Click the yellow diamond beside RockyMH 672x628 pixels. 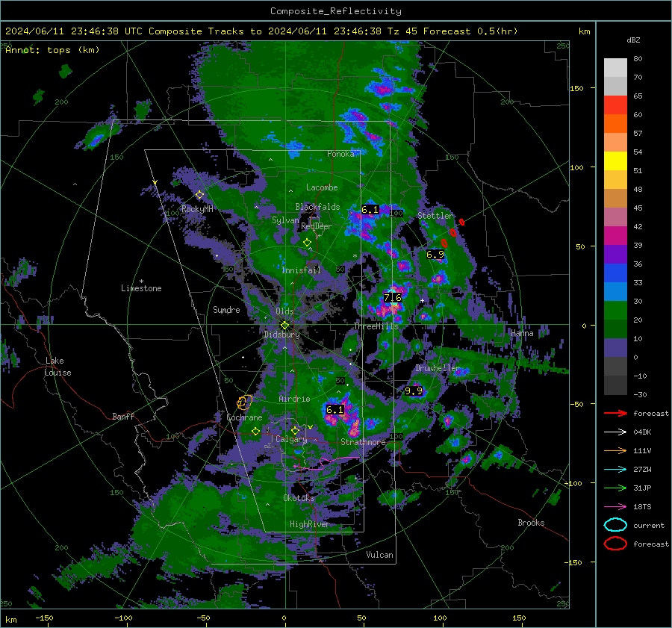pyautogui.click(x=199, y=195)
